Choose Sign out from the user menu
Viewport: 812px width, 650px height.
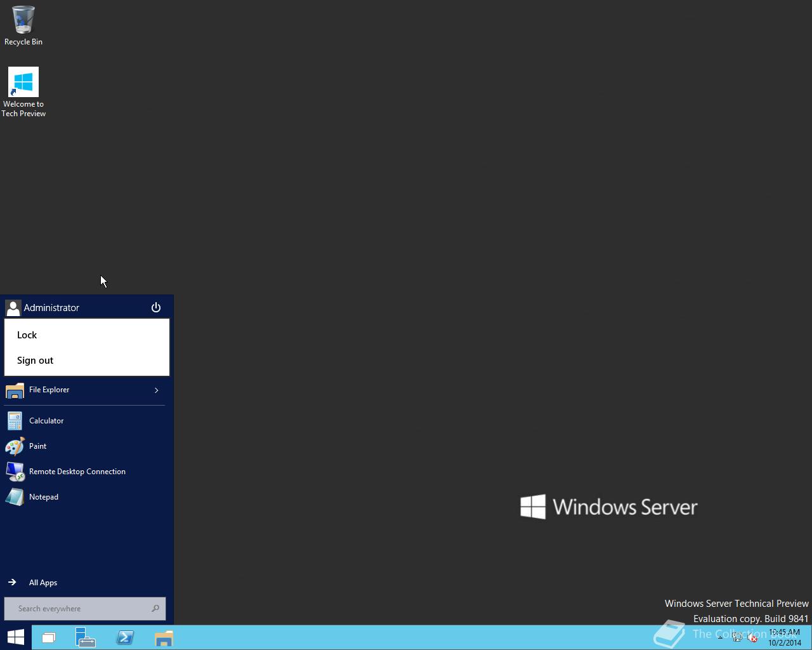coord(87,361)
